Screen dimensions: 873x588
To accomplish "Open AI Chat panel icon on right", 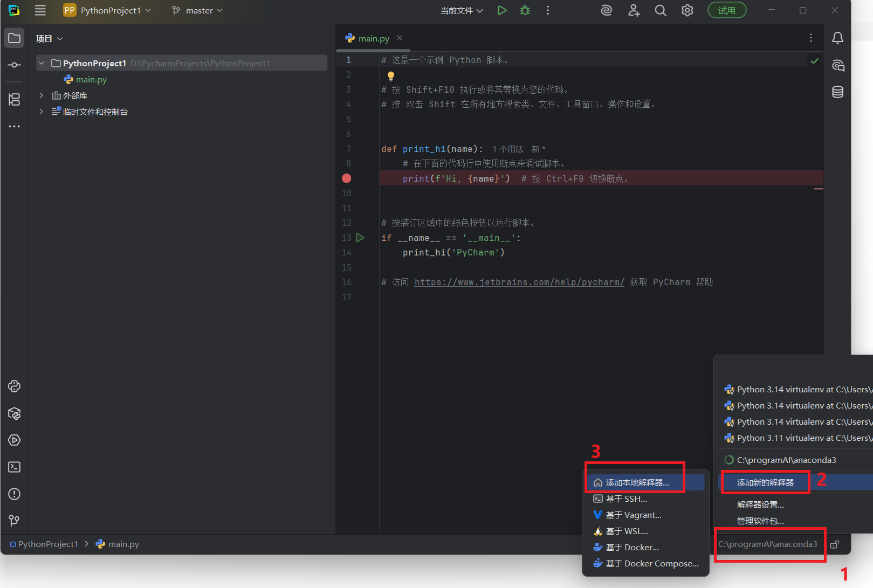I will click(x=837, y=65).
